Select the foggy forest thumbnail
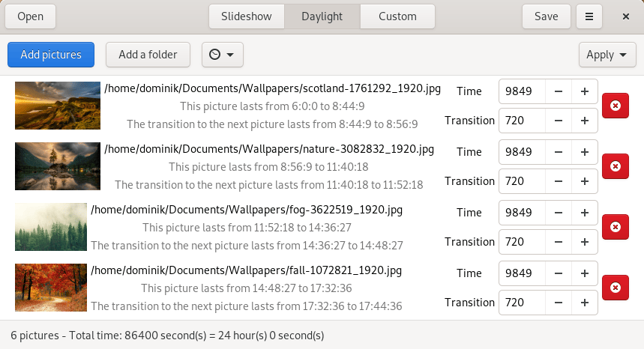This screenshot has height=349, width=644. (50, 227)
